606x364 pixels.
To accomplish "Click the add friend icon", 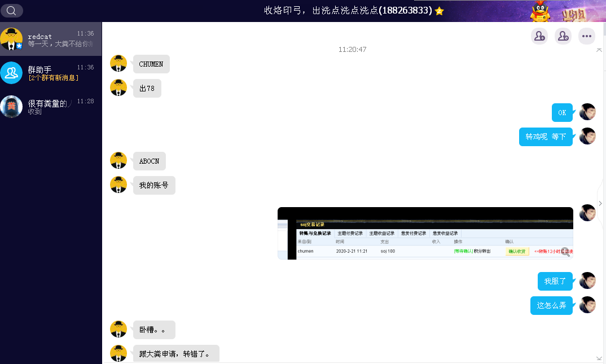I will [x=539, y=36].
